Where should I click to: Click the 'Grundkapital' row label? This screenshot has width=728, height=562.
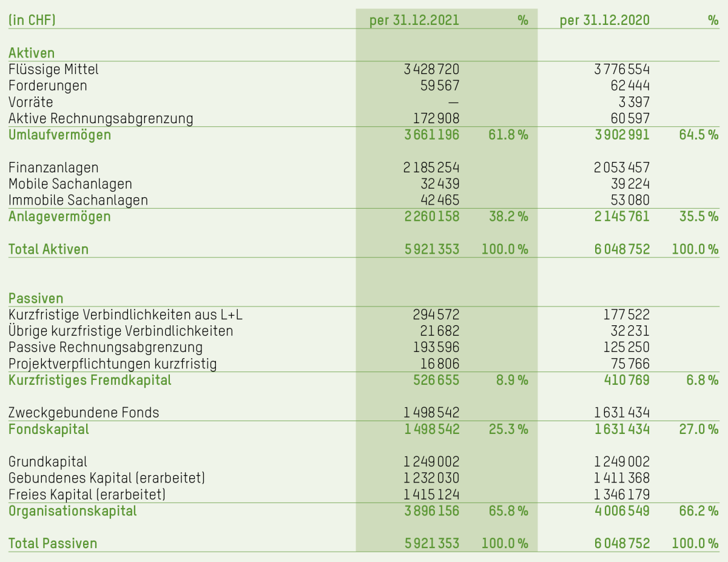[x=48, y=462]
